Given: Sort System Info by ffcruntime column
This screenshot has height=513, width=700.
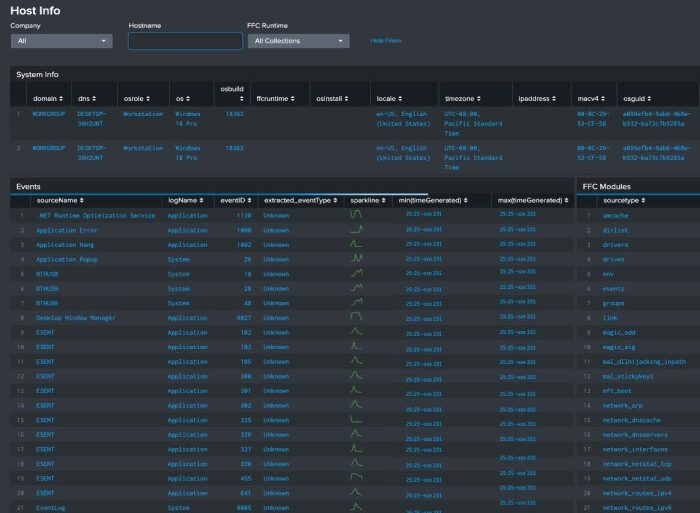Looking at the screenshot, I should click(x=275, y=99).
